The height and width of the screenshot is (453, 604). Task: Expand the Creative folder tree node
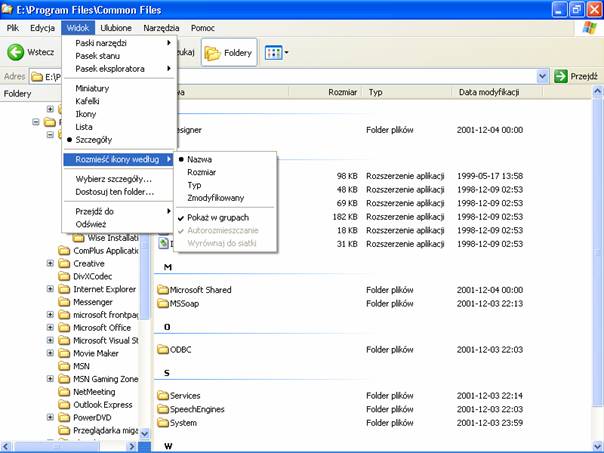[x=50, y=263]
